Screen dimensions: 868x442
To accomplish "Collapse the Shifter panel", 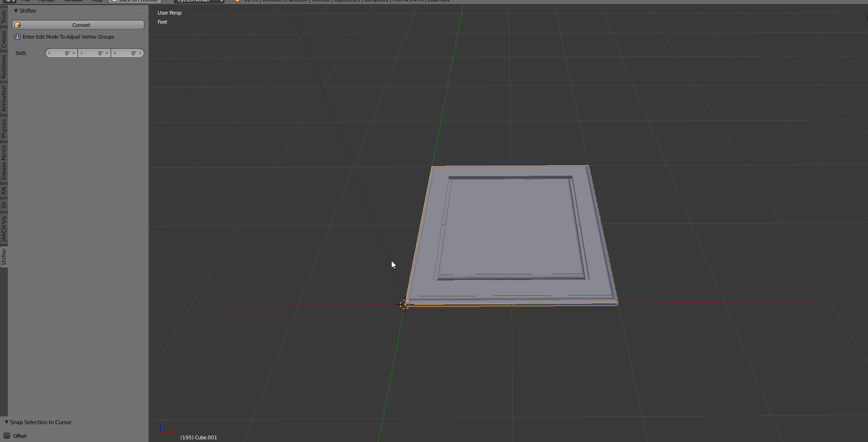I will coord(16,10).
